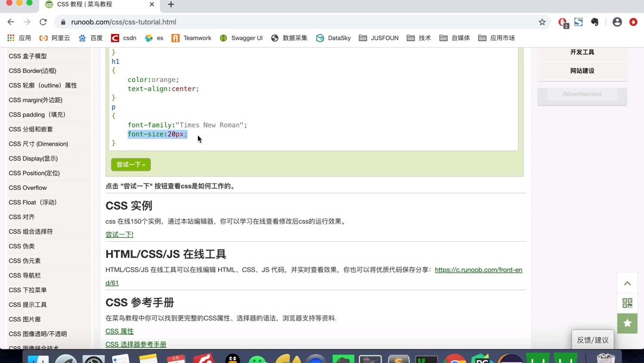Open the Swagger UI bookmark
The width and height of the screenshot is (644, 363).
(x=246, y=38)
